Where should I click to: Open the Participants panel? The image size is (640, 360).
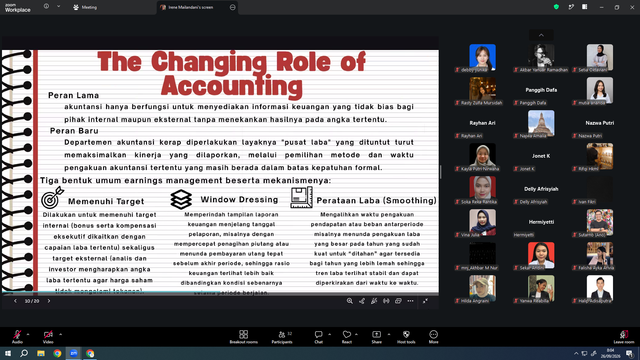pyautogui.click(x=282, y=337)
